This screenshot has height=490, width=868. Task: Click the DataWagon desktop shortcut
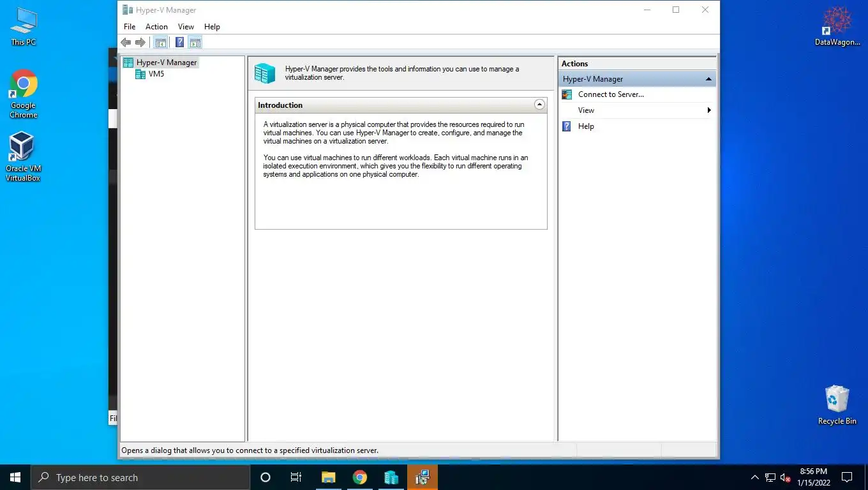click(x=837, y=27)
